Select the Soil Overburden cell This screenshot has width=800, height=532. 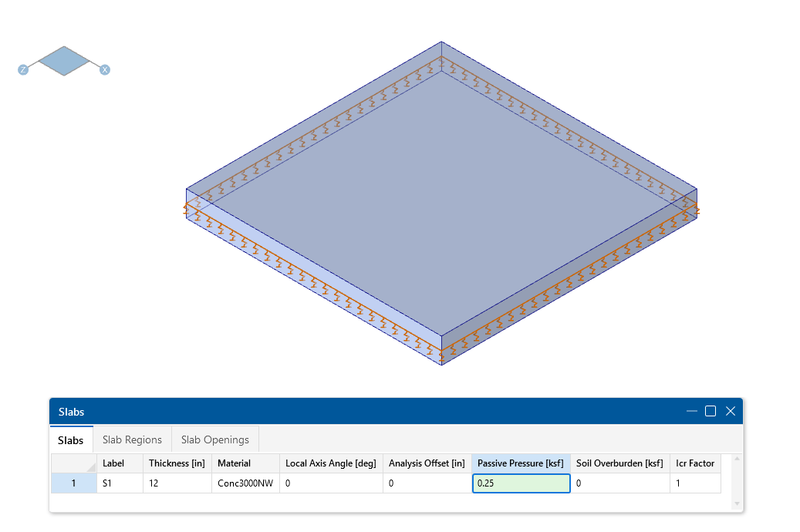point(621,483)
